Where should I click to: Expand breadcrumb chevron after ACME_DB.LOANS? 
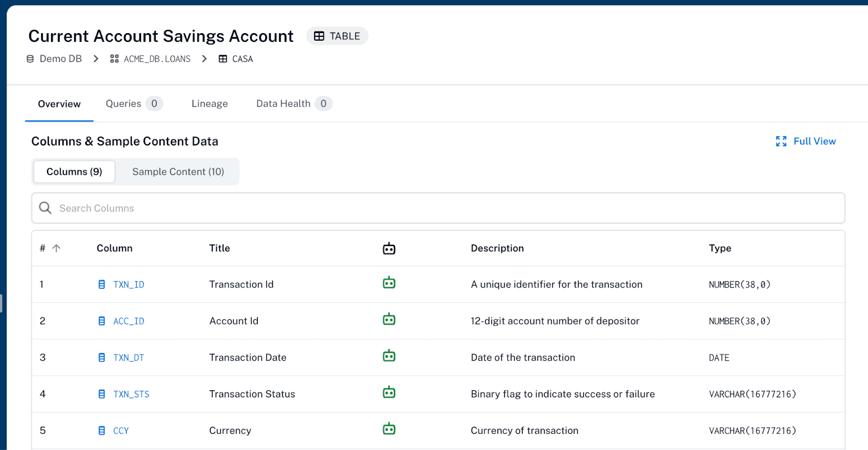click(x=205, y=59)
